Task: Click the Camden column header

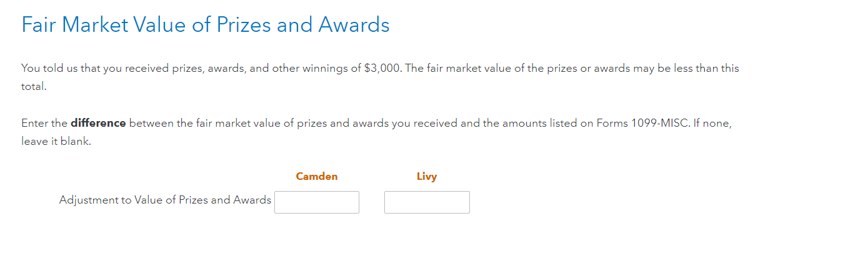Action: 317,177
